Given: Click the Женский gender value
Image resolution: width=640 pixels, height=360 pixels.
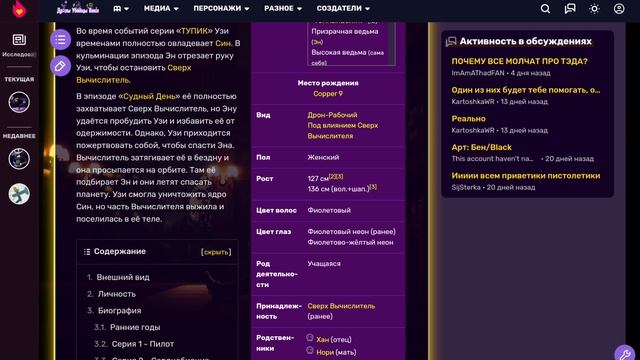Looking at the screenshot, I should coord(323,158).
